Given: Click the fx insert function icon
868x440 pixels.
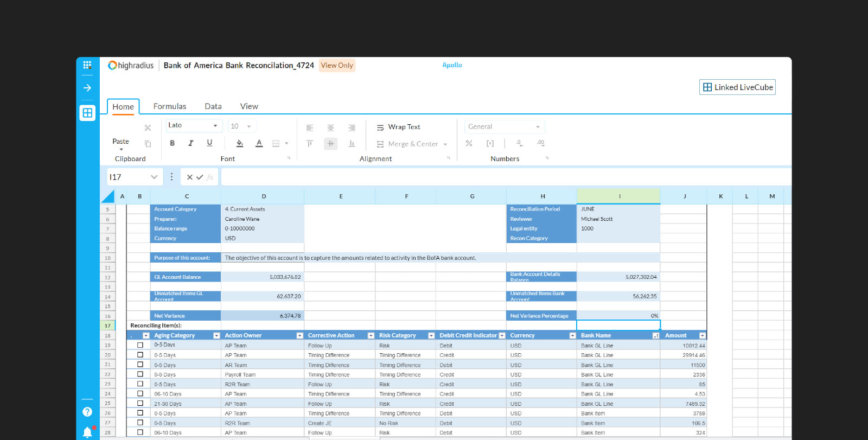Looking at the screenshot, I should [x=210, y=177].
